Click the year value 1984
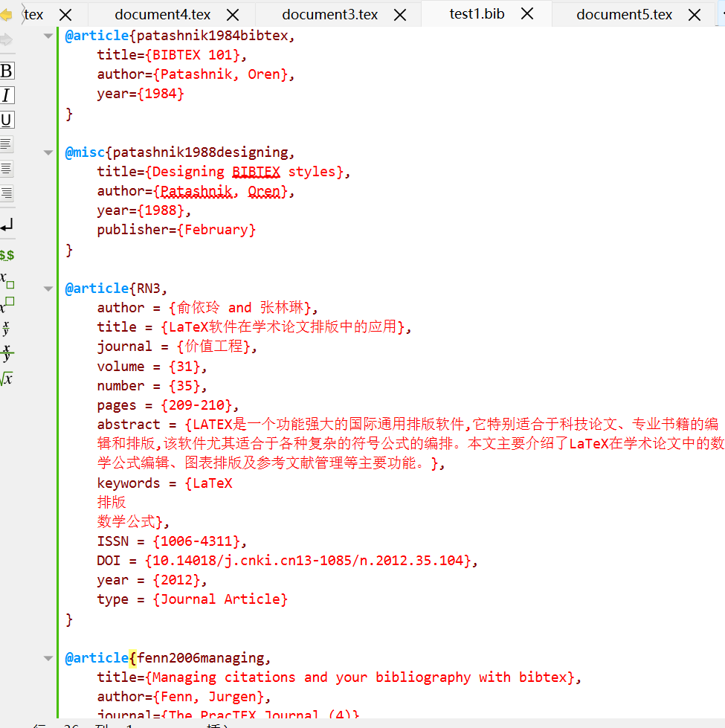 160,94
